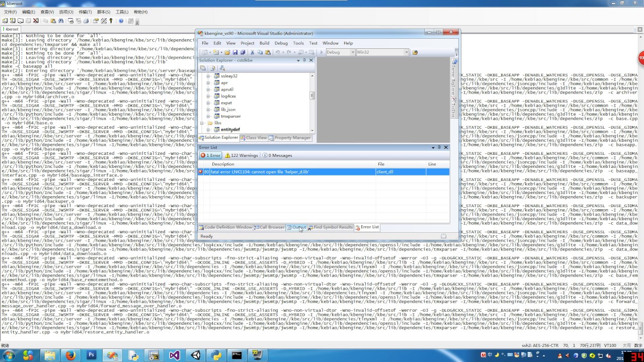
Task: Open the 工具(L) menu in kberoot window
Action: [122, 12]
